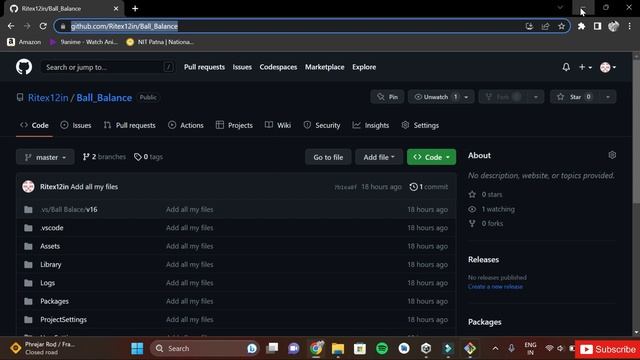Screen dimensions: 640x360
Task: Click Create a new release link
Action: point(495,287)
